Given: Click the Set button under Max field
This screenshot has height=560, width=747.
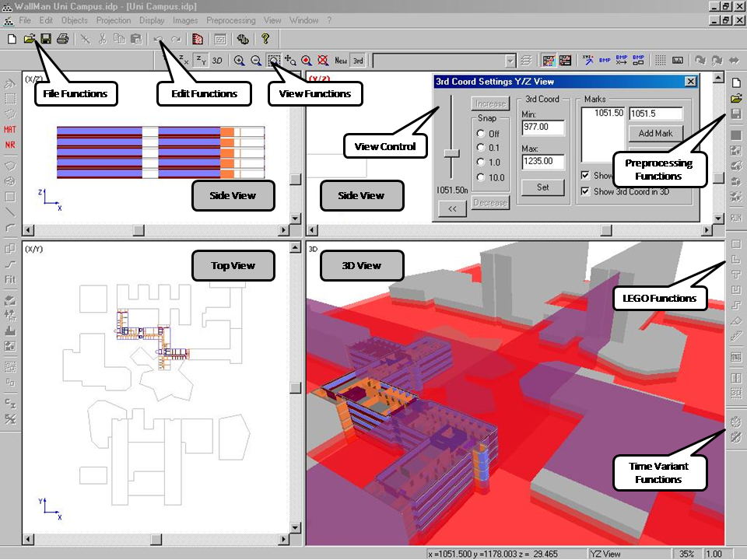Looking at the screenshot, I should tap(542, 187).
